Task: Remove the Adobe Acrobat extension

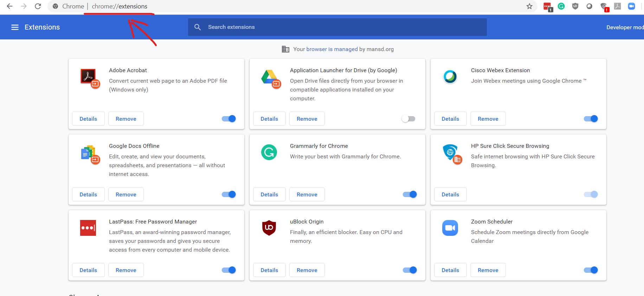Action: 126,119
